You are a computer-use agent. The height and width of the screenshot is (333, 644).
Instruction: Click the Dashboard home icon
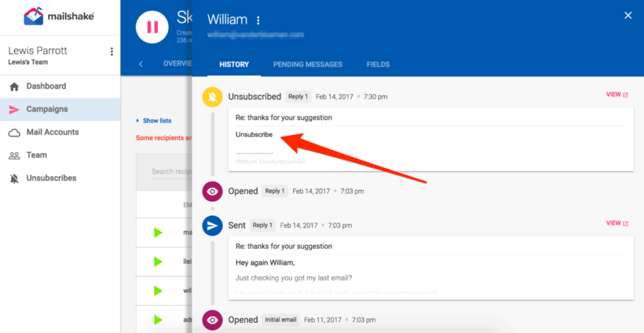14,87
